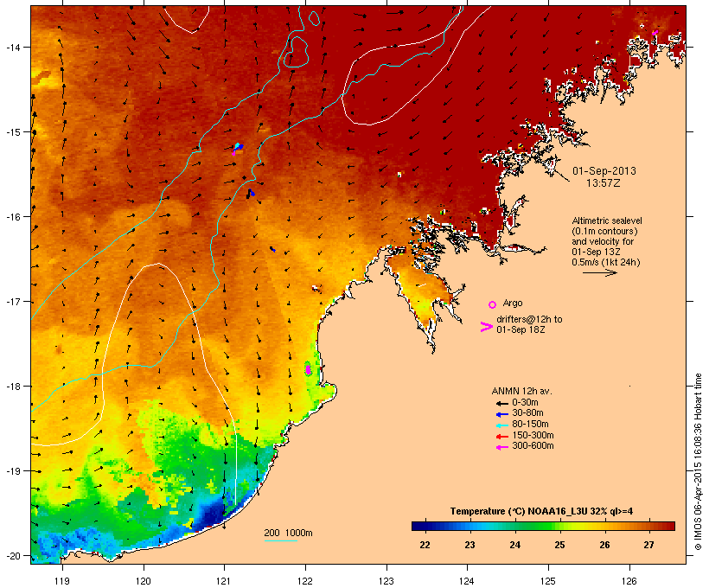Click the latitude label -14
Image resolution: width=709 pixels, height=588 pixels.
coord(13,47)
